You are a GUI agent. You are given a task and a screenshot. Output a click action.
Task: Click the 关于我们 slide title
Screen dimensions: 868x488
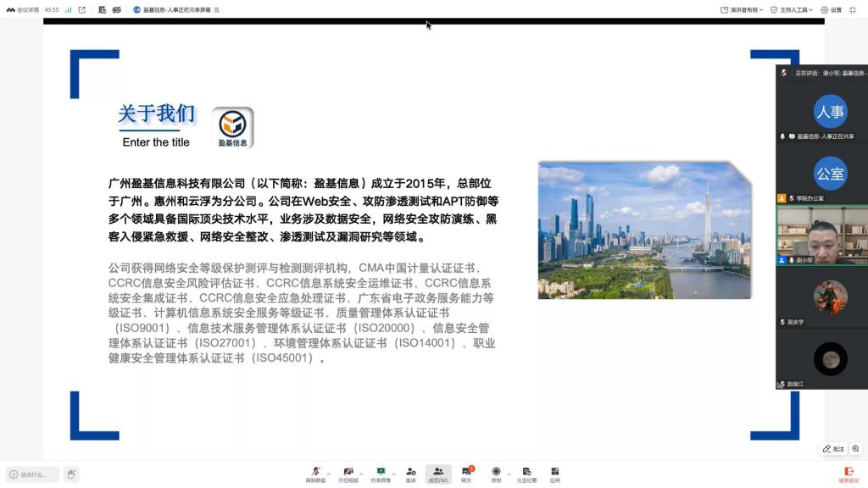157,114
